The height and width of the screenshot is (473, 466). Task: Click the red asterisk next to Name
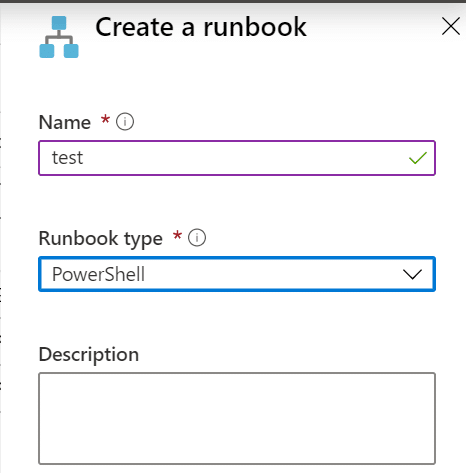click(x=105, y=119)
